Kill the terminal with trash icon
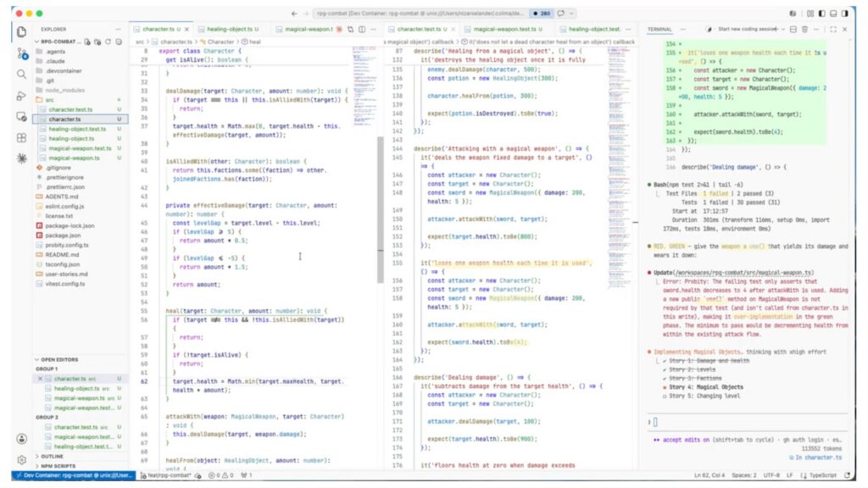 pyautogui.click(x=805, y=29)
